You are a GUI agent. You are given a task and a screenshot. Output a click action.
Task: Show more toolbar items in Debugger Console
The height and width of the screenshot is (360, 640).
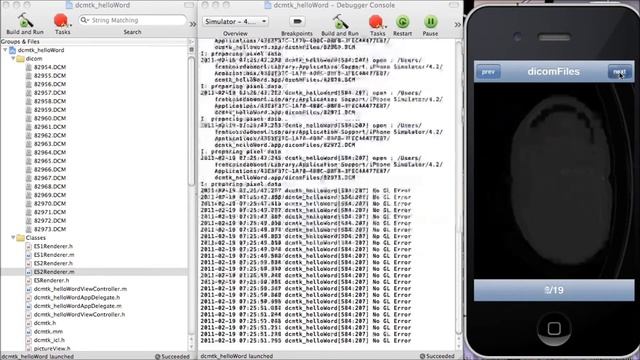click(x=458, y=25)
